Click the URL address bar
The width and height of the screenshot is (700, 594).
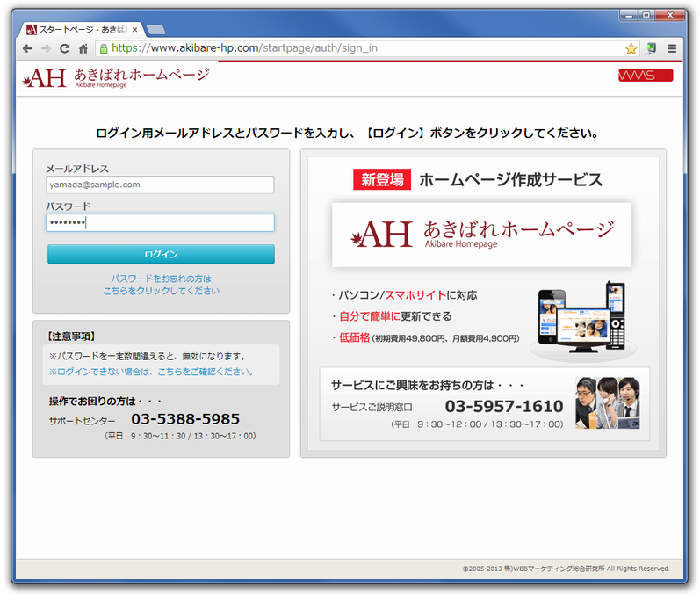[x=351, y=48]
